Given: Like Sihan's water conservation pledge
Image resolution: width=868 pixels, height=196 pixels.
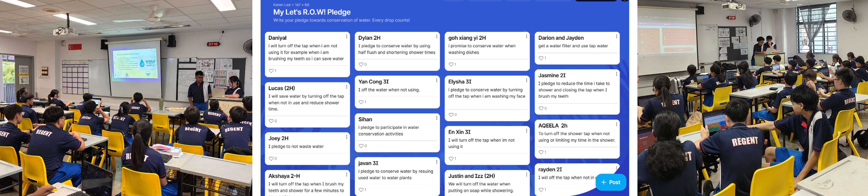Looking at the screenshot, I should (361, 146).
